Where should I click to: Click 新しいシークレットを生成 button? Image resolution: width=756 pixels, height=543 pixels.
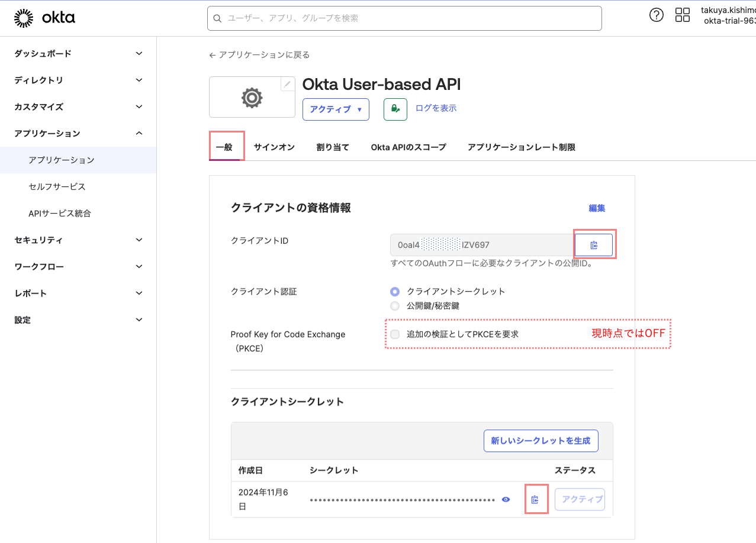(x=541, y=441)
